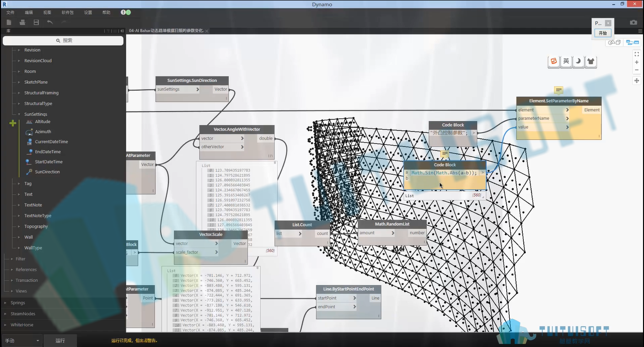Image resolution: width=644 pixels, height=347 pixels.
Task: Create a new file from the toolbar
Action: 9,22
